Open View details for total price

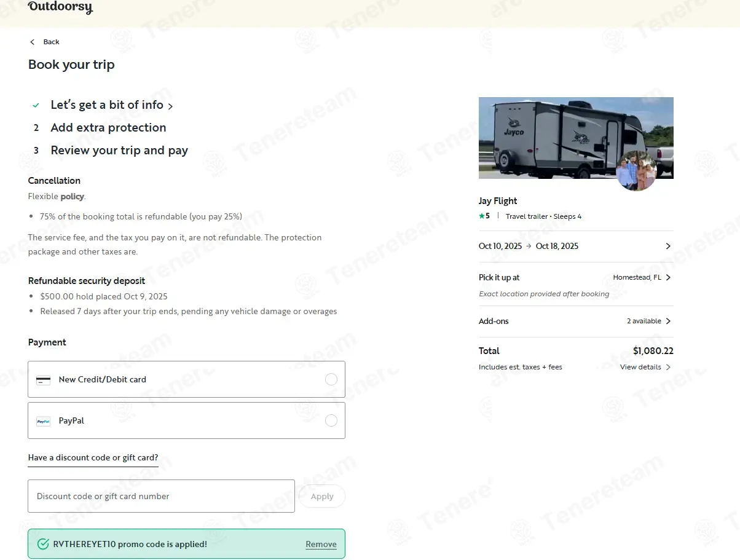pyautogui.click(x=645, y=367)
